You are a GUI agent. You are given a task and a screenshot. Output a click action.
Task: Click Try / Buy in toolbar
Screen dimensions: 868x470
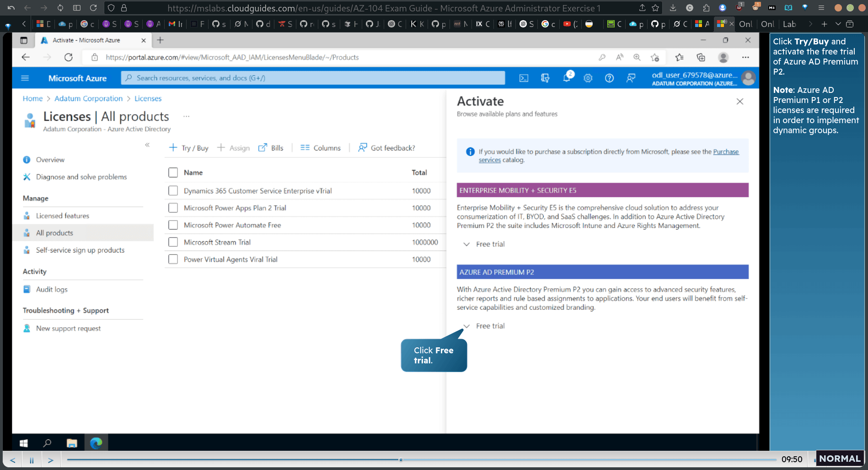(x=188, y=148)
